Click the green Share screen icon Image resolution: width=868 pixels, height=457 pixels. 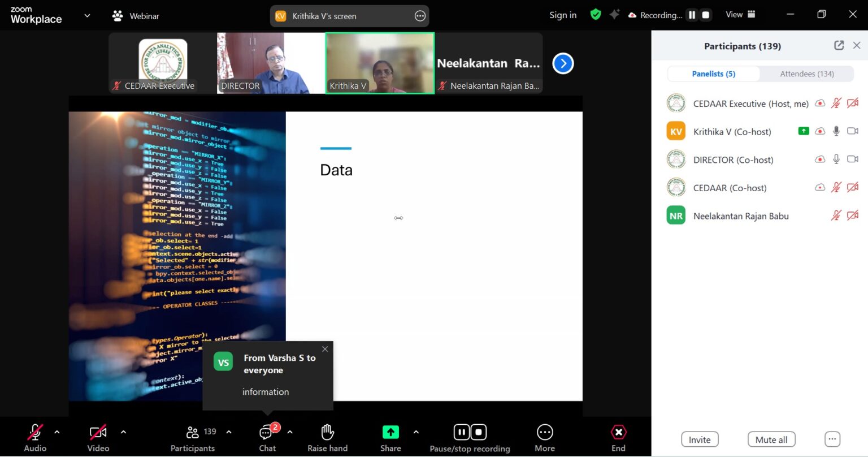(390, 433)
